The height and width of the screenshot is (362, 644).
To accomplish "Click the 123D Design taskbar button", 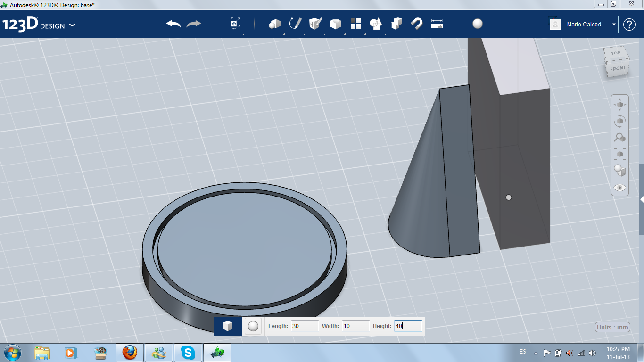I will (217, 353).
